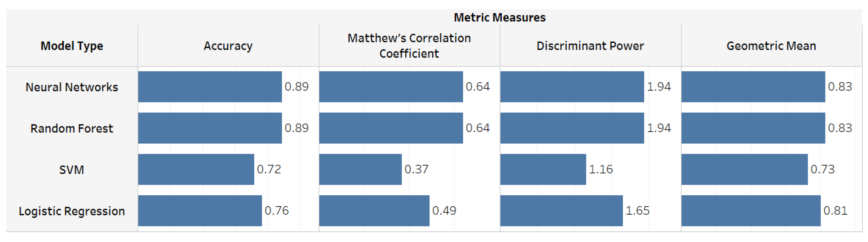
Task: Select the SVM row label
Action: (x=71, y=169)
